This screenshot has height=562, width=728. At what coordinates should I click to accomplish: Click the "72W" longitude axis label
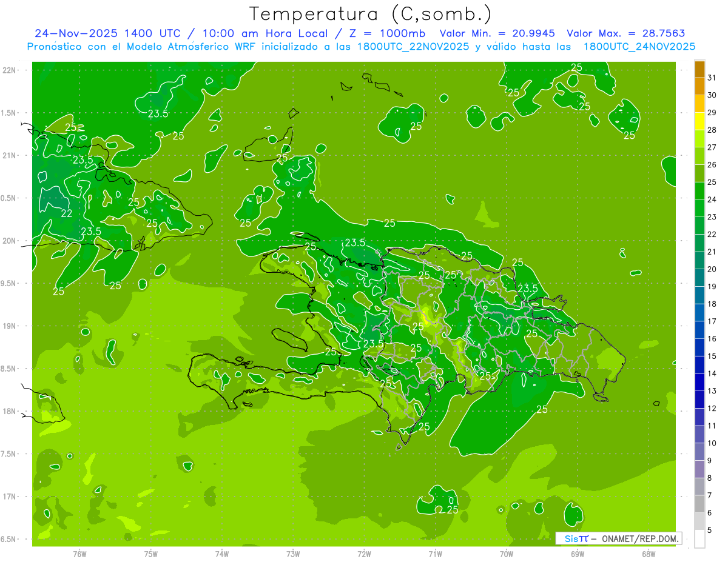coord(364,554)
